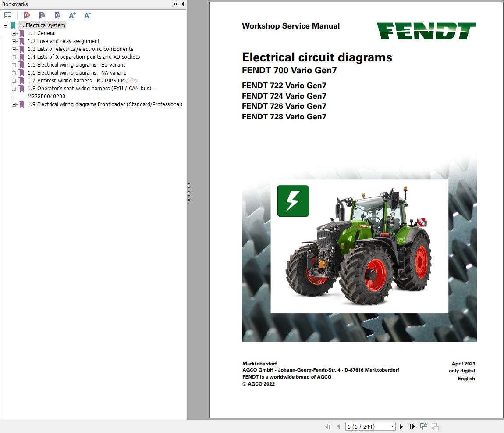Click the green lightning bolt symbol

293,201
